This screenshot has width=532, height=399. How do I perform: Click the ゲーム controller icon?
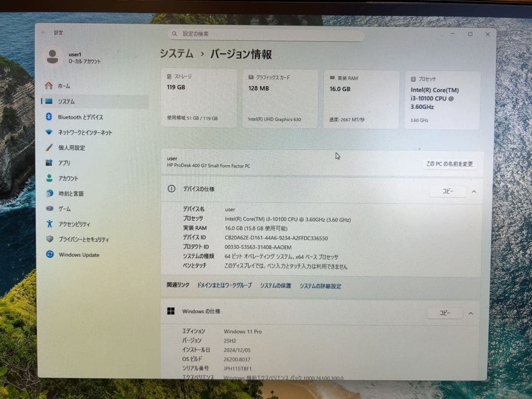click(50, 208)
